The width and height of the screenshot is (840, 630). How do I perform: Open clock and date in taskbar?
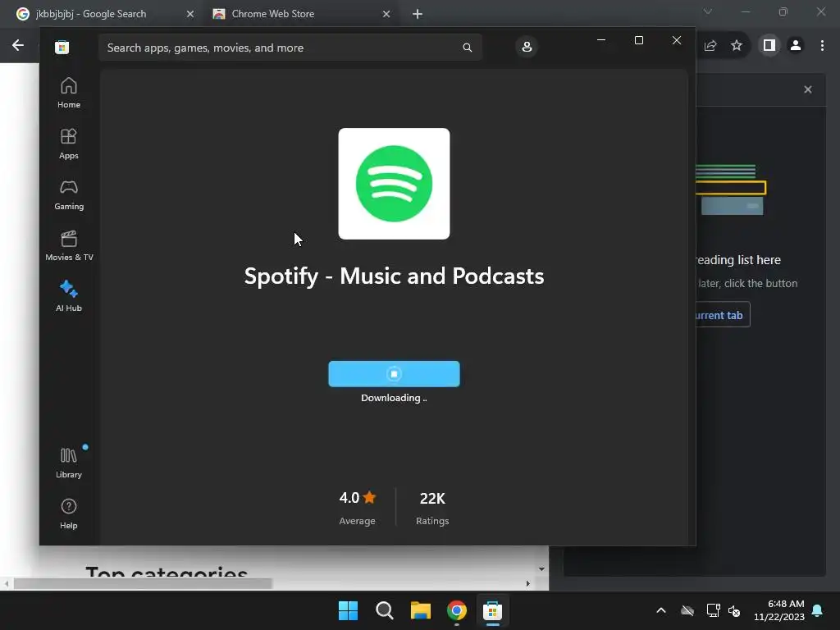[779, 610]
